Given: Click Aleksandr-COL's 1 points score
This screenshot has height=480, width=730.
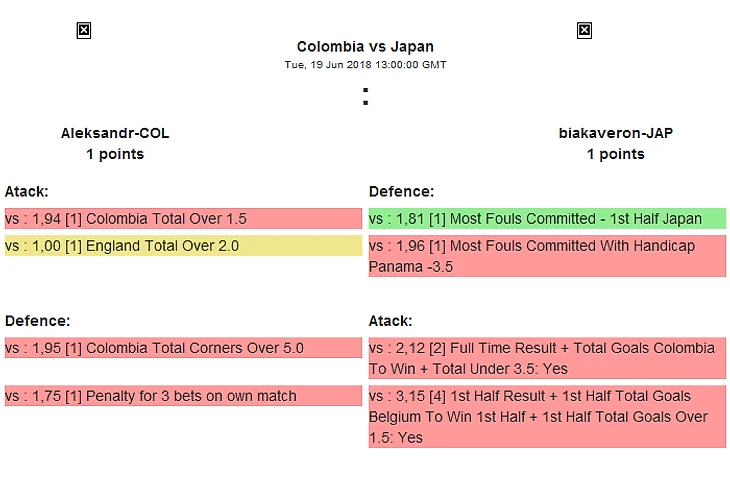Looking at the screenshot, I should pos(115,154).
